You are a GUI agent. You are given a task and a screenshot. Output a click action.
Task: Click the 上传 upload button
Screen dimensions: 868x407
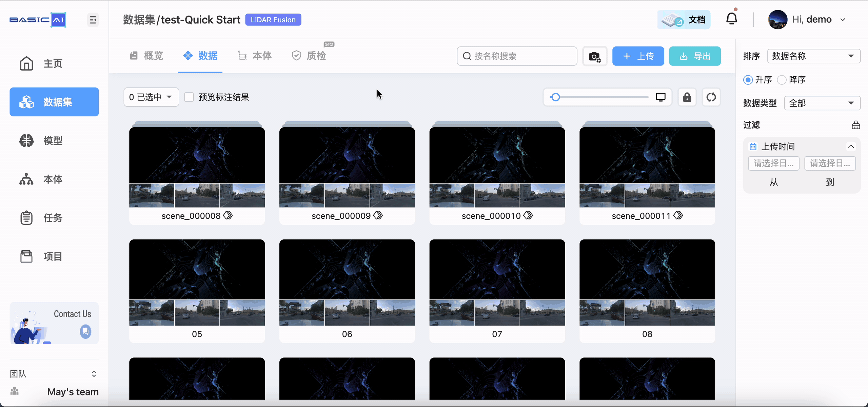coord(638,56)
